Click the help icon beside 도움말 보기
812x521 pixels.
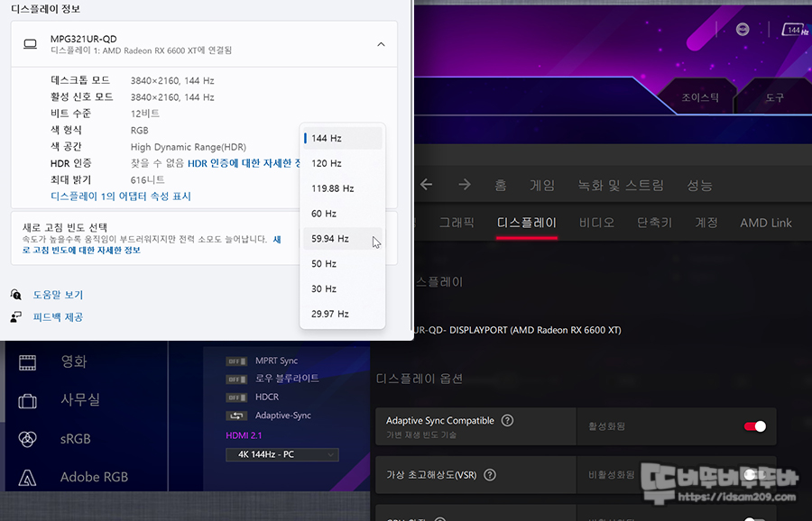[16, 295]
